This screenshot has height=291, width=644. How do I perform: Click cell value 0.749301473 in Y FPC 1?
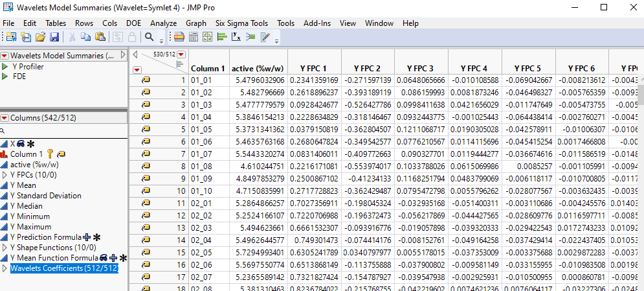click(x=314, y=240)
